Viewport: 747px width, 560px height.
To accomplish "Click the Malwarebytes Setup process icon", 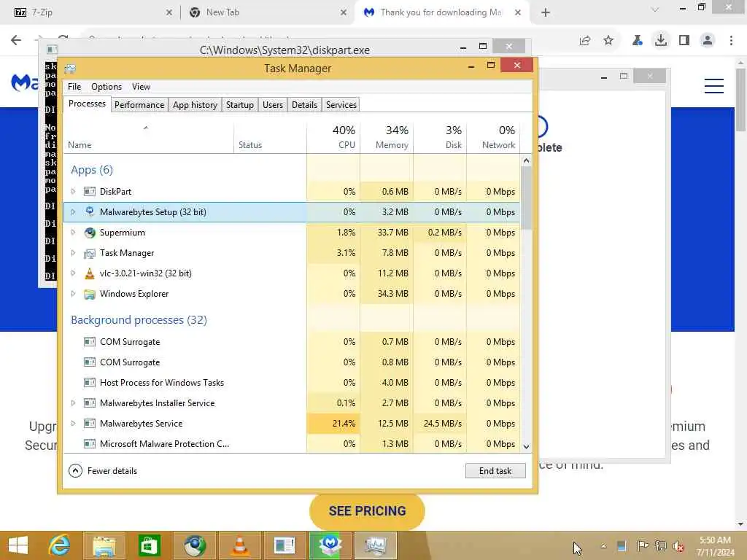I will (90, 212).
